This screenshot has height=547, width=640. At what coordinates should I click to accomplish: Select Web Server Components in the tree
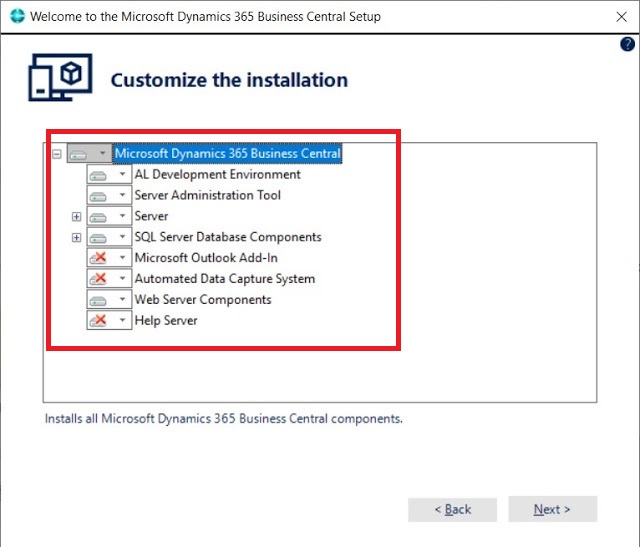(x=203, y=300)
